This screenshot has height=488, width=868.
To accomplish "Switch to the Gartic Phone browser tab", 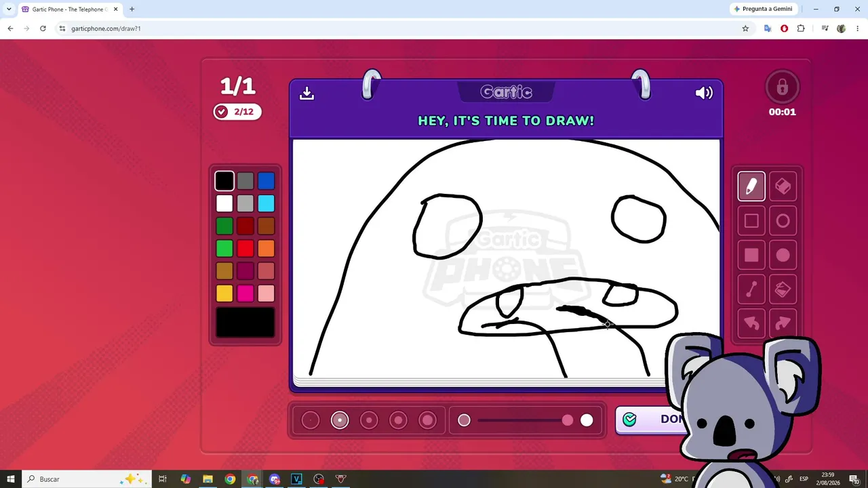I will pos(70,9).
